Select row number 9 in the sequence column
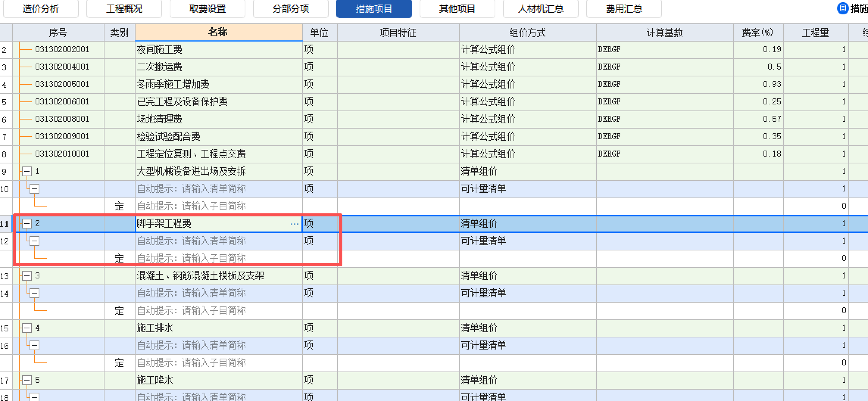868x401 pixels. (x=5, y=171)
